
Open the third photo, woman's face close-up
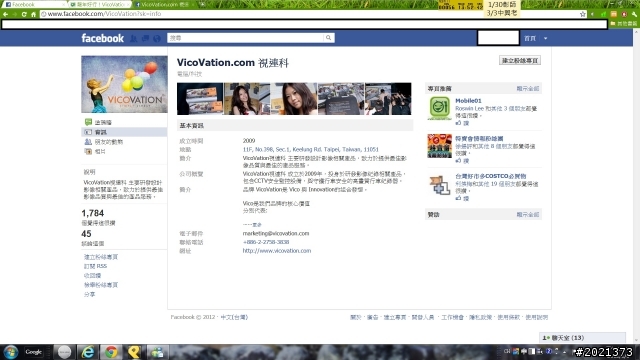point(294,99)
